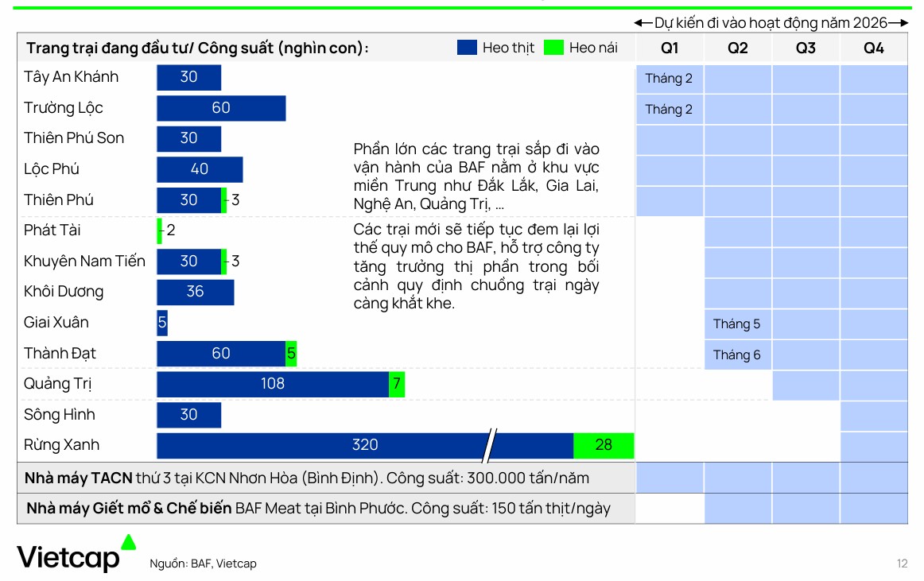The image size is (924, 581).
Task: Select the Q1 column header
Action: coord(670,48)
